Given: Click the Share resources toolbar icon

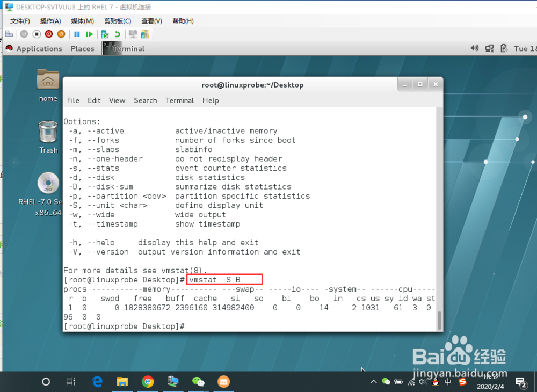Looking at the screenshot, I should click(x=145, y=34).
